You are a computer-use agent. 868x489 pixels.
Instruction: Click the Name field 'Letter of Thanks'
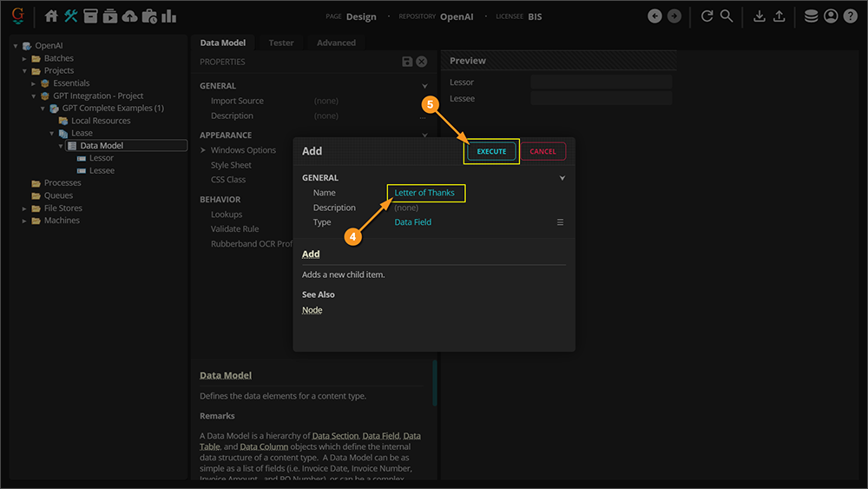coord(424,193)
